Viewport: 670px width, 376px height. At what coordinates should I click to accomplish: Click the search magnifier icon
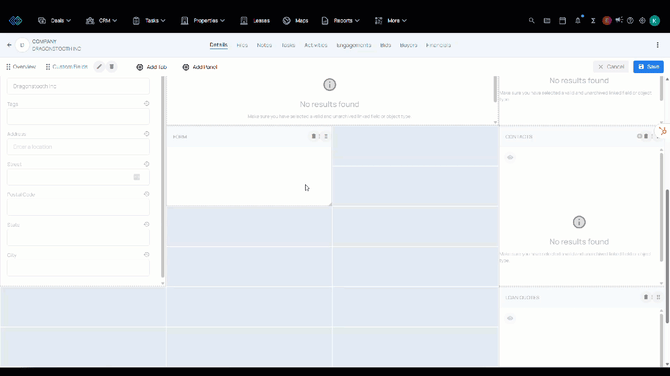(x=531, y=21)
